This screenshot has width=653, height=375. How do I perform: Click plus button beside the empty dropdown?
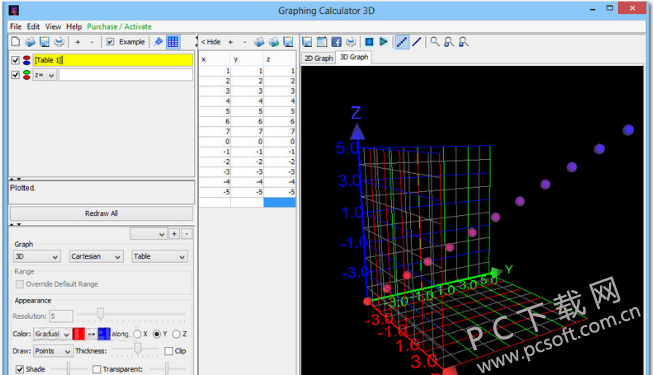coord(174,234)
